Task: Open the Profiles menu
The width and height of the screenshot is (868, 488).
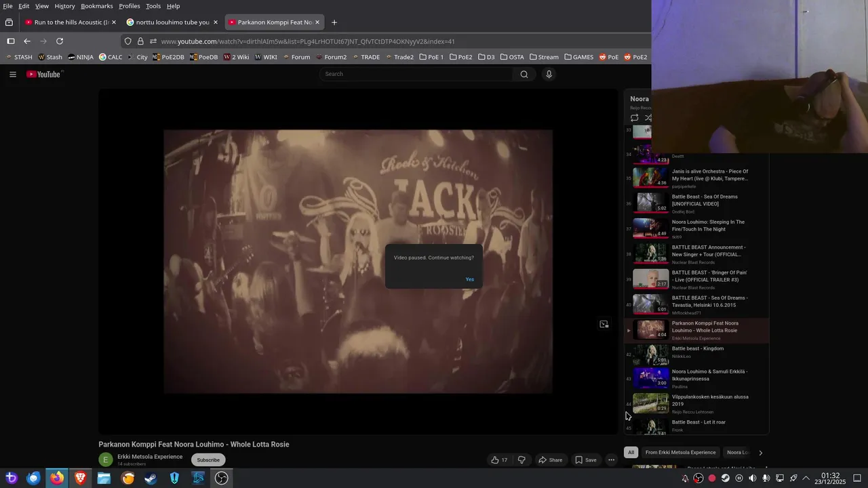Action: (x=130, y=6)
